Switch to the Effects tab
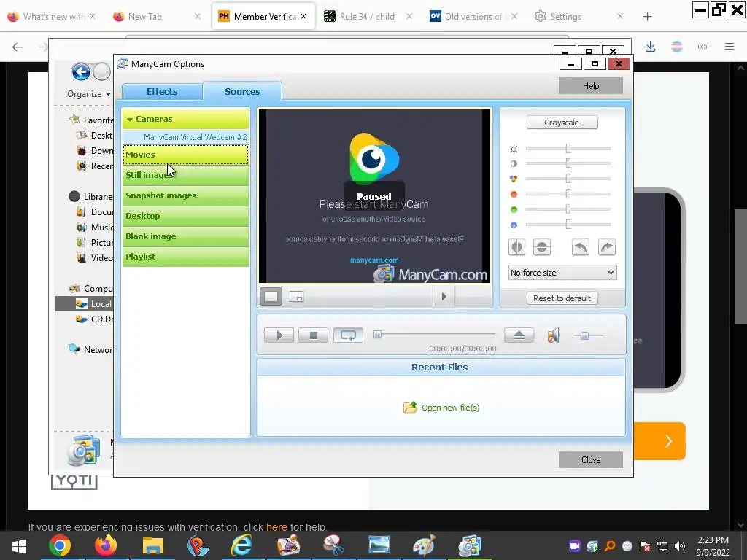The image size is (747, 560). (x=162, y=91)
